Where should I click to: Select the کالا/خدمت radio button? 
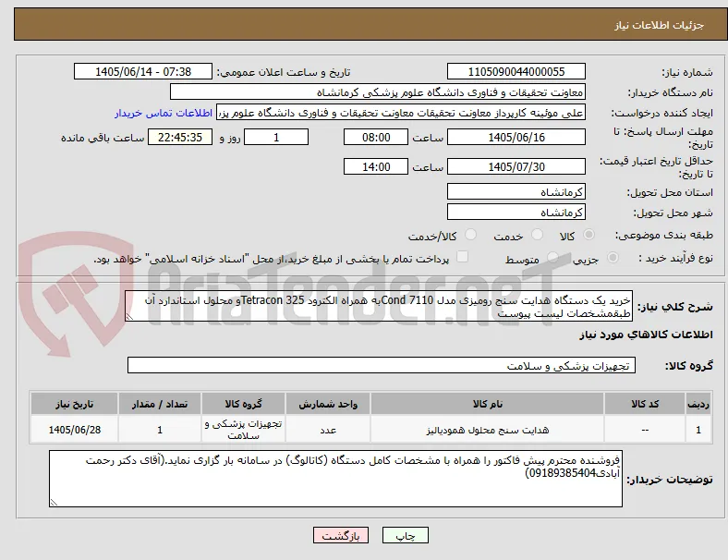pos(471,235)
